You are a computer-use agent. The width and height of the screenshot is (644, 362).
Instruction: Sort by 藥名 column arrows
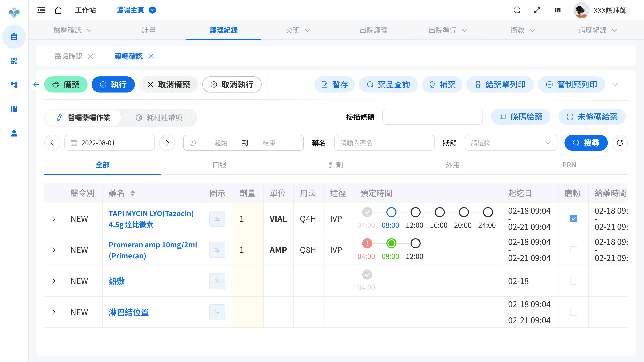pos(133,193)
